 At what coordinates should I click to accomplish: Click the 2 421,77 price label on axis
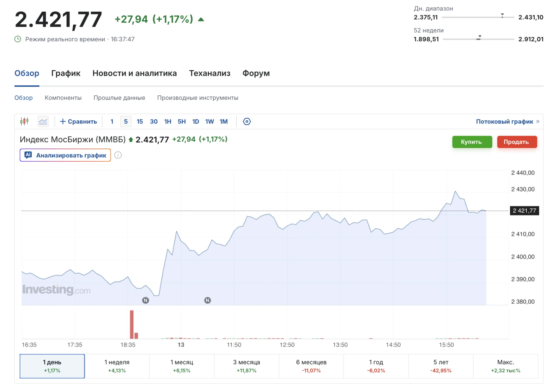(524, 211)
